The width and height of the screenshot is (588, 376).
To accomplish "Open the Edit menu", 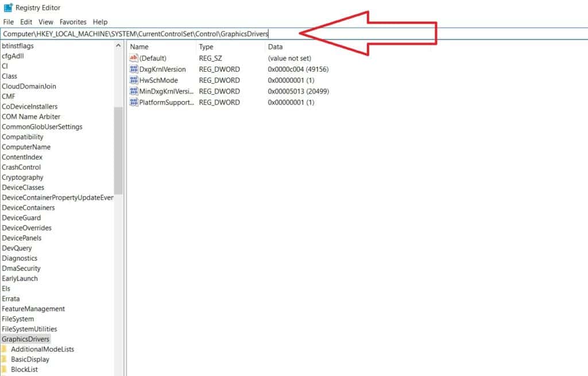I will tap(26, 22).
